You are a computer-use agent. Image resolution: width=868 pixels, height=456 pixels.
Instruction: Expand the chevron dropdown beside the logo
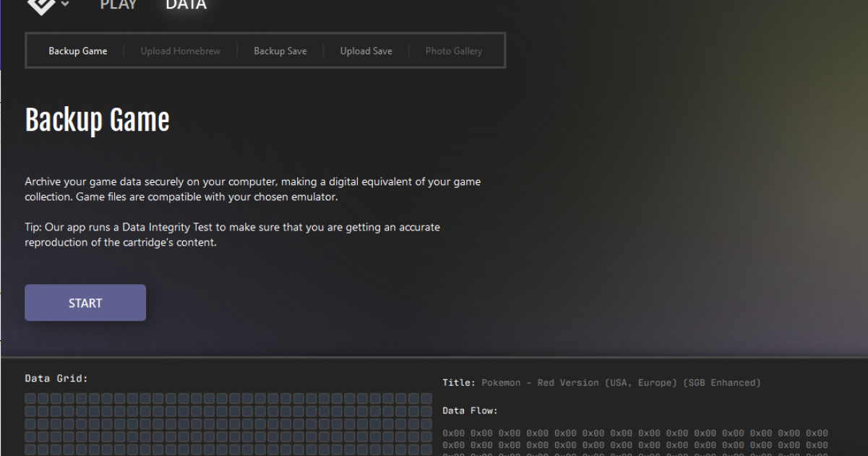(66, 4)
